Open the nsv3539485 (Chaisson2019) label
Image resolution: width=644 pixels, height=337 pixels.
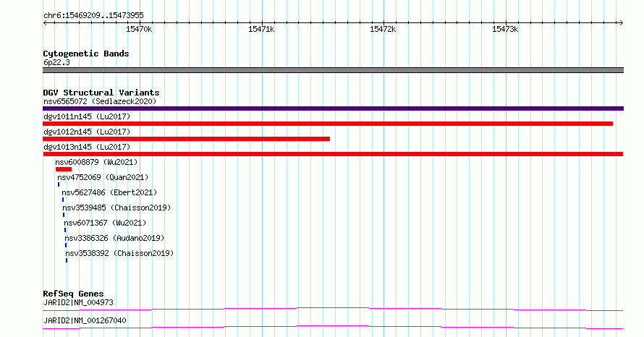tap(116, 208)
